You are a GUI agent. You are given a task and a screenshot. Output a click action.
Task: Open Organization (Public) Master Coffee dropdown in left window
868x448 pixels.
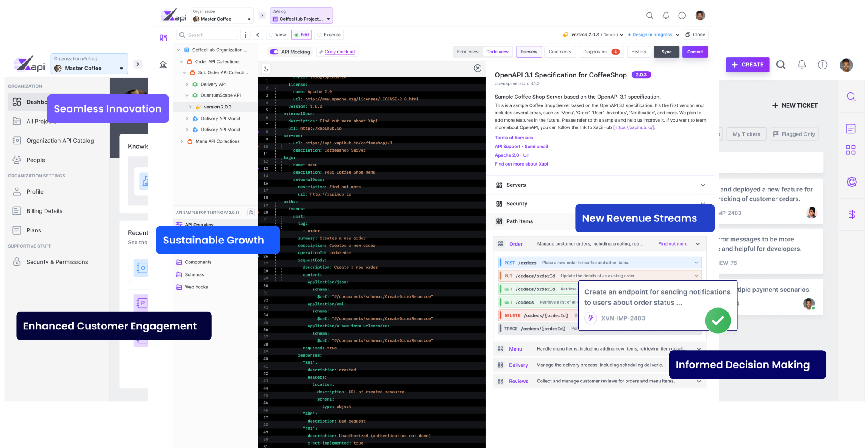[x=89, y=64]
